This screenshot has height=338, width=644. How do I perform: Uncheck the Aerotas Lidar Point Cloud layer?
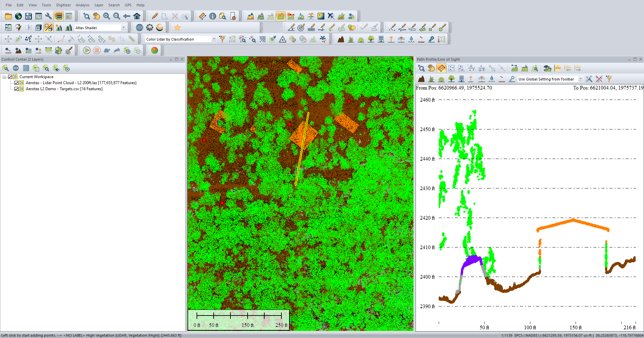pyautogui.click(x=16, y=83)
